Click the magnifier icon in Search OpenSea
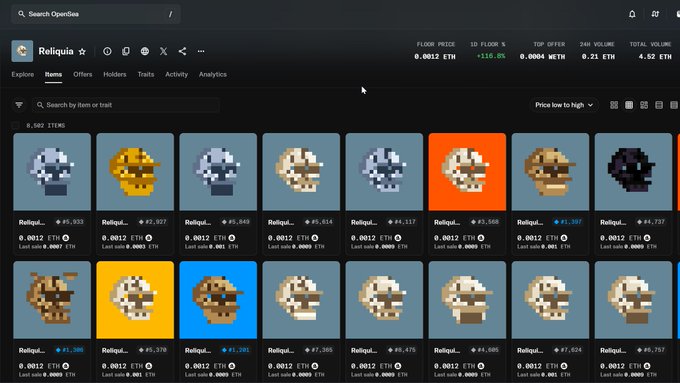Image resolution: width=680 pixels, height=383 pixels. pyautogui.click(x=21, y=14)
